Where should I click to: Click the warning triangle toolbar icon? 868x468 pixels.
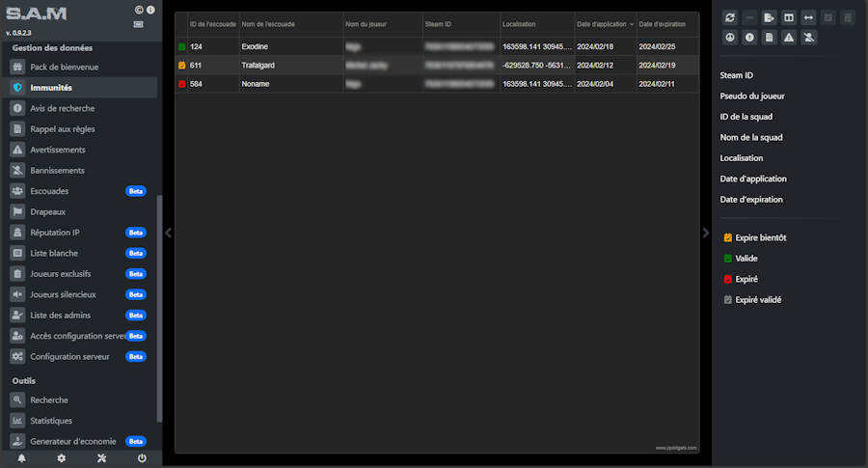(789, 38)
